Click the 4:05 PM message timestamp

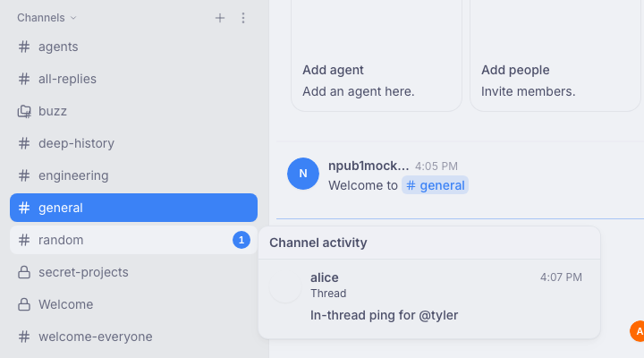(x=436, y=166)
